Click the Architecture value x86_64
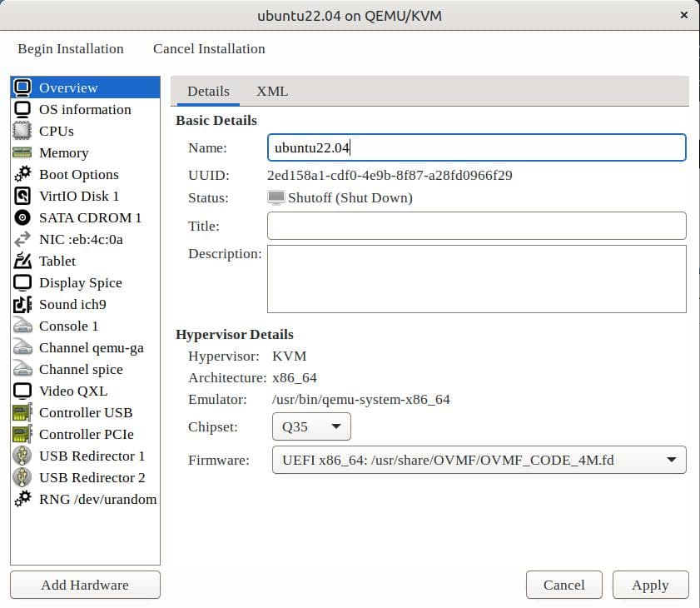This screenshot has width=700, height=608. (295, 378)
